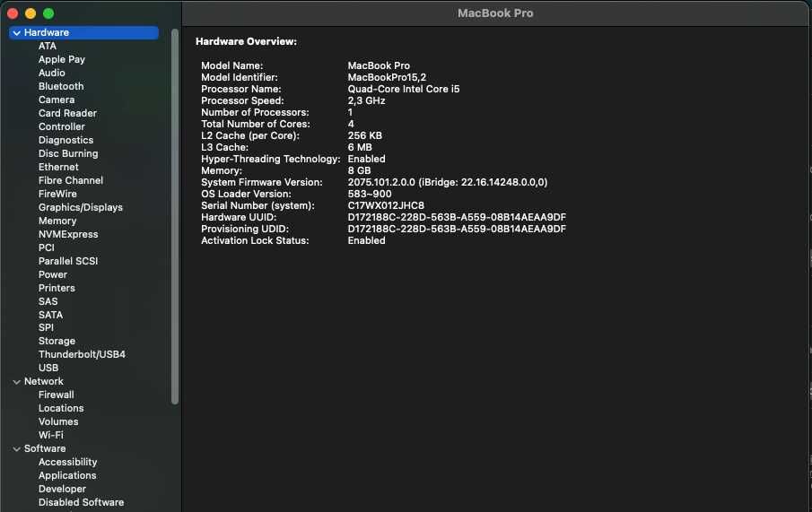Open the NVMExpress entry
Image resolution: width=812 pixels, height=512 pixels.
pos(68,235)
